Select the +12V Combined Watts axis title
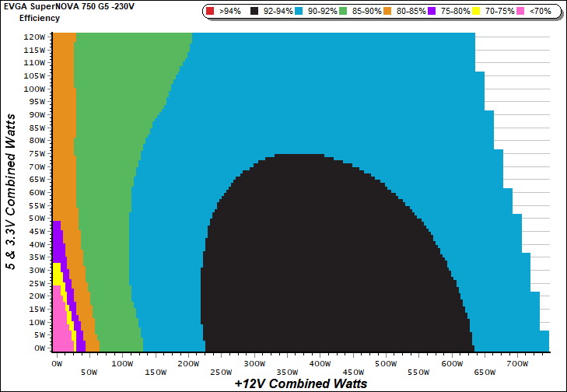567x392 pixels. point(300,383)
